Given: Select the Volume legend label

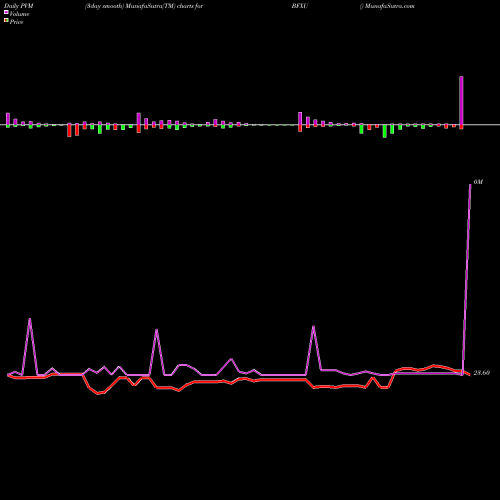Looking at the screenshot, I should coord(19,14).
